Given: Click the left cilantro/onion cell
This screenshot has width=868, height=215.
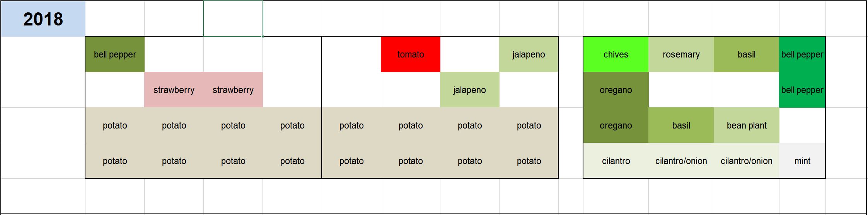Looking at the screenshot, I should coord(681,161).
